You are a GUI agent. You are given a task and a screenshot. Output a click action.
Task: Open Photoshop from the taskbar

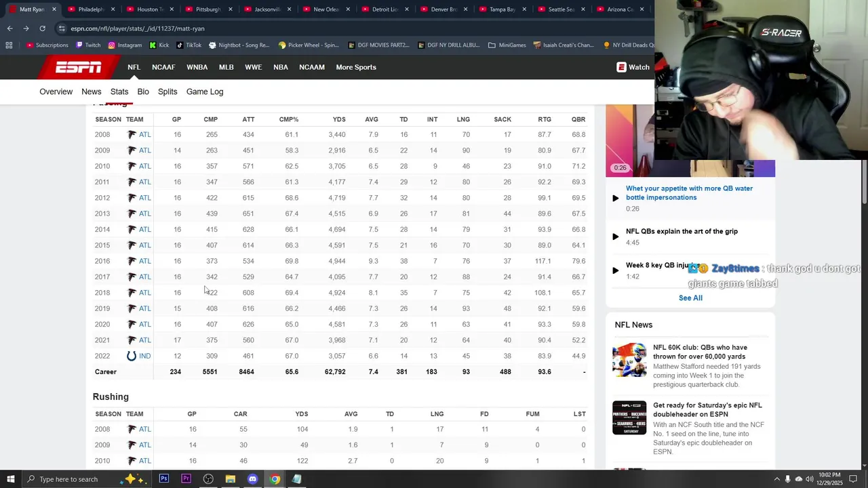point(164,479)
